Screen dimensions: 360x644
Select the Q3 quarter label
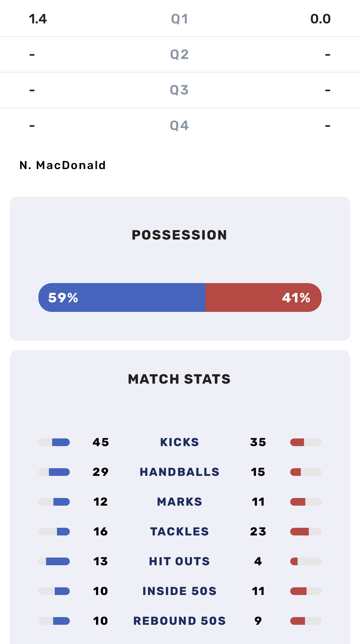click(179, 90)
